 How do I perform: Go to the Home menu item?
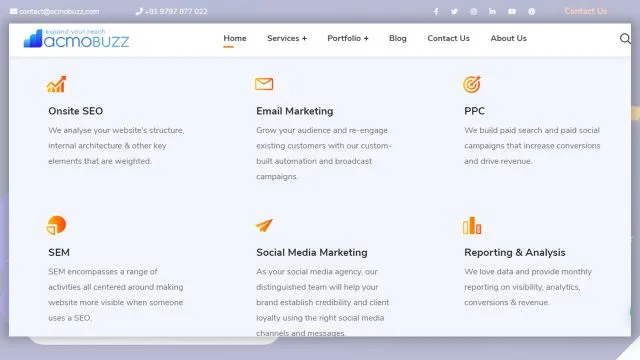pos(235,38)
